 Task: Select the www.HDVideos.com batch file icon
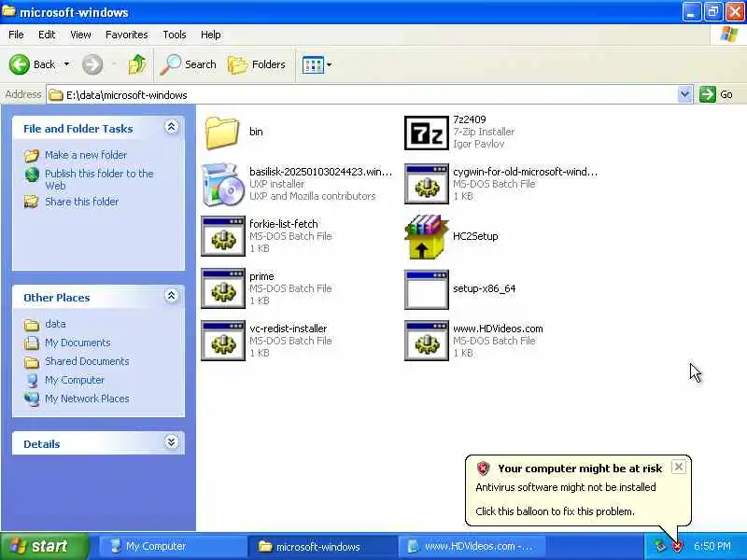pos(427,341)
